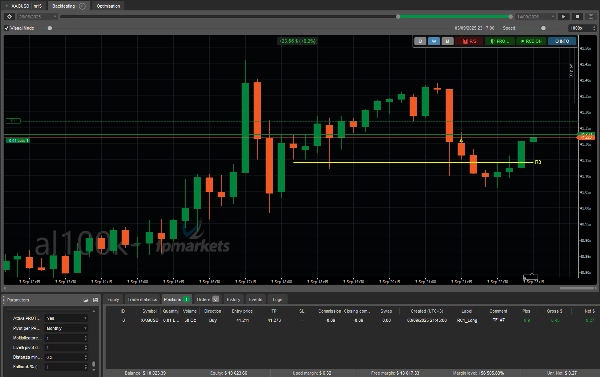Click the blue INFO button

pos(562,41)
